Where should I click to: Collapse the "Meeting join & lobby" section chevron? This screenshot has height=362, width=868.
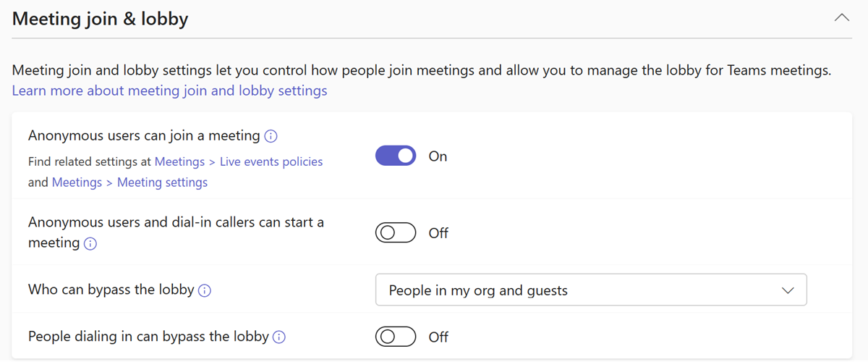coord(842,18)
